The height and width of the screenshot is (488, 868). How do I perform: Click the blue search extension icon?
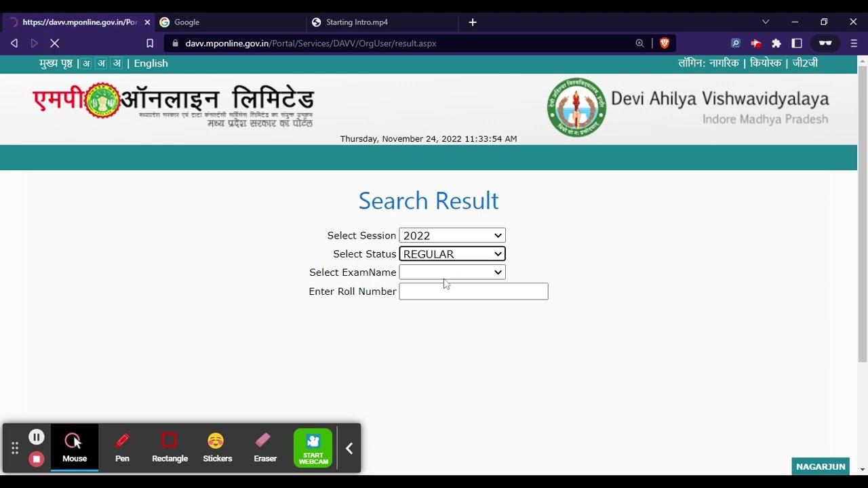(x=735, y=43)
